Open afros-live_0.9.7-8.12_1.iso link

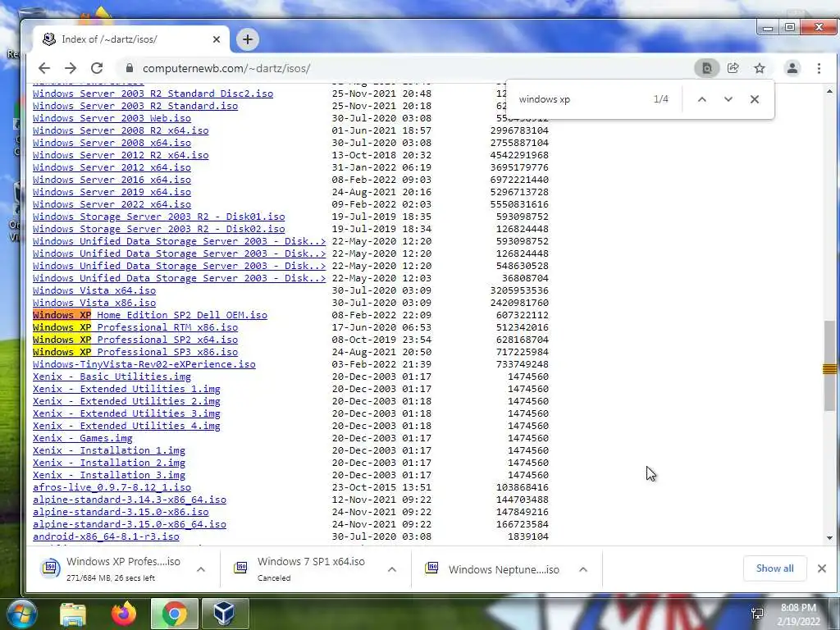click(112, 487)
